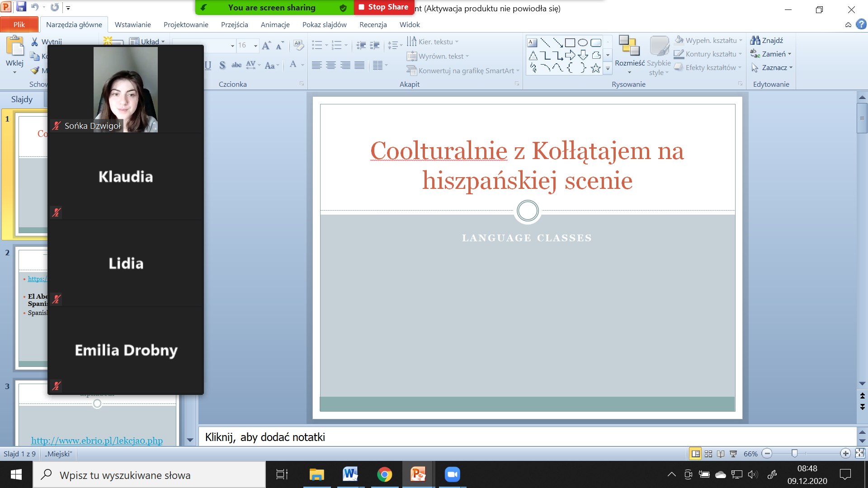Viewport: 868px width, 488px height.
Task: Click the decrease indent icon
Action: [x=361, y=45]
